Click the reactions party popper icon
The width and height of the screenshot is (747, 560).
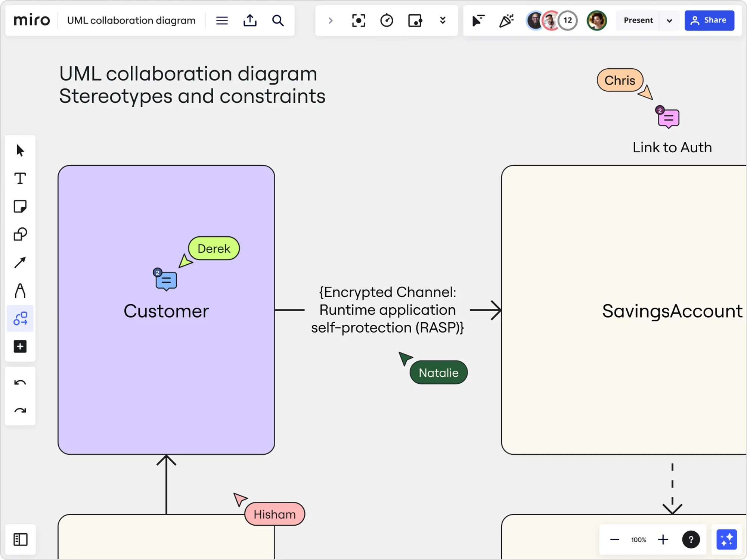506,20
